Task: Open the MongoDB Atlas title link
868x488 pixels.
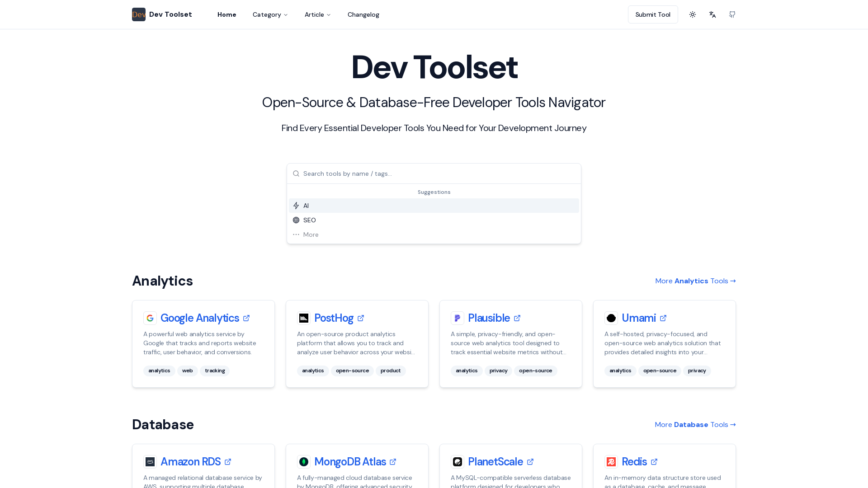Action: (x=350, y=462)
